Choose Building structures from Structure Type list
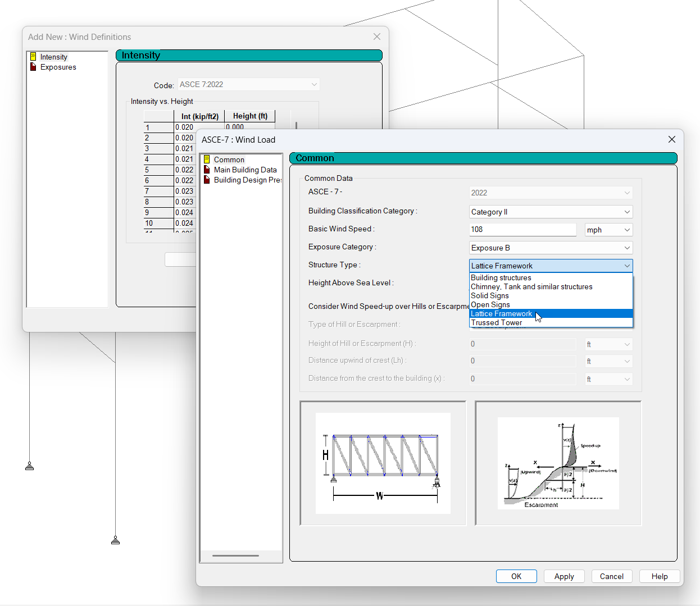This screenshot has height=606, width=700. coord(501,277)
